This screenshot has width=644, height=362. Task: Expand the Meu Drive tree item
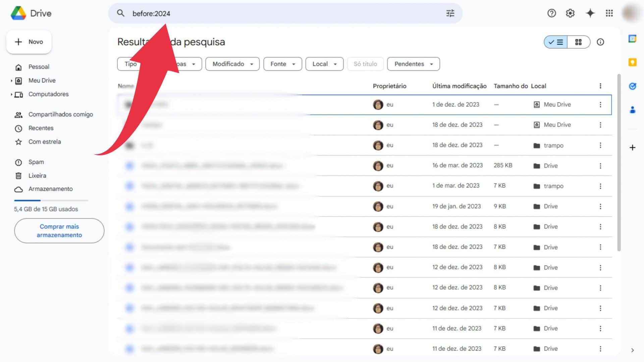[11, 80]
